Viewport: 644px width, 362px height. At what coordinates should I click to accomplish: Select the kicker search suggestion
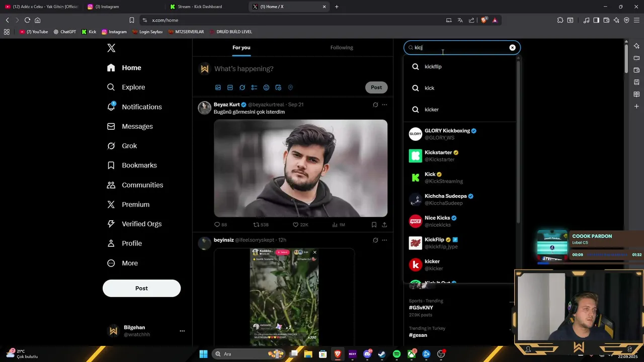coord(459,109)
